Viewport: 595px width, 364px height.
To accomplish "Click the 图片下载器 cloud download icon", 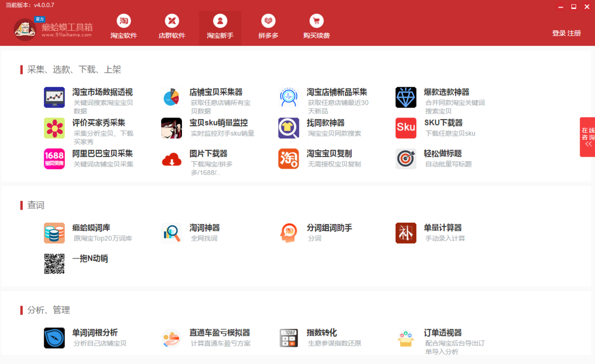I will 172,159.
